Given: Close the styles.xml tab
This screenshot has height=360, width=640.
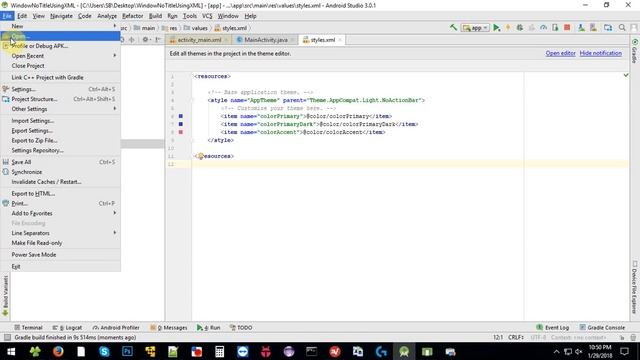Looking at the screenshot, I should click(x=340, y=40).
